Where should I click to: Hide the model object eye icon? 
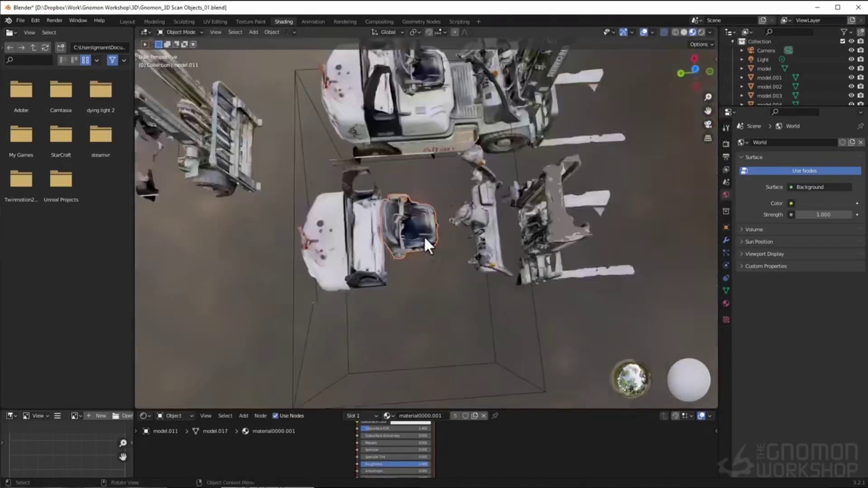point(851,69)
